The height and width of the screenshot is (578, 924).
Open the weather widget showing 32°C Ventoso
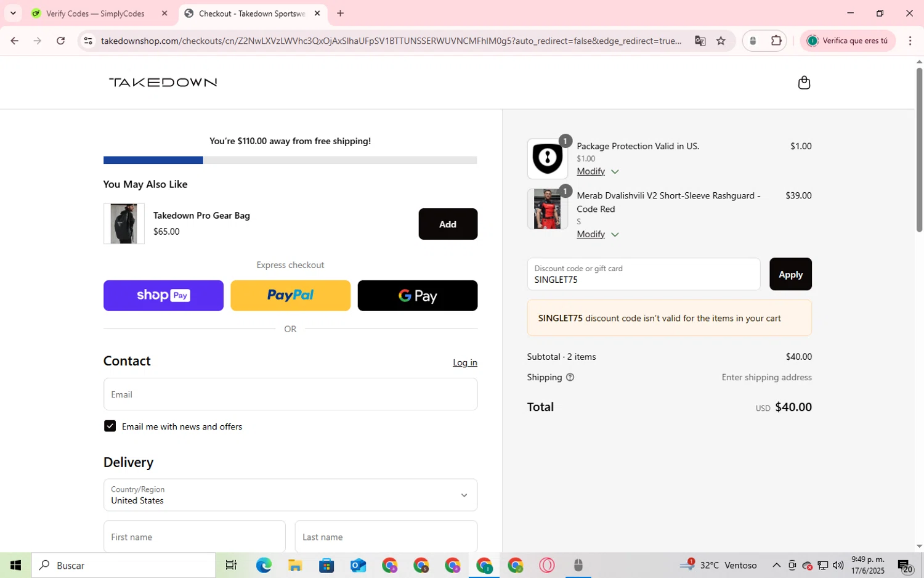(x=718, y=565)
